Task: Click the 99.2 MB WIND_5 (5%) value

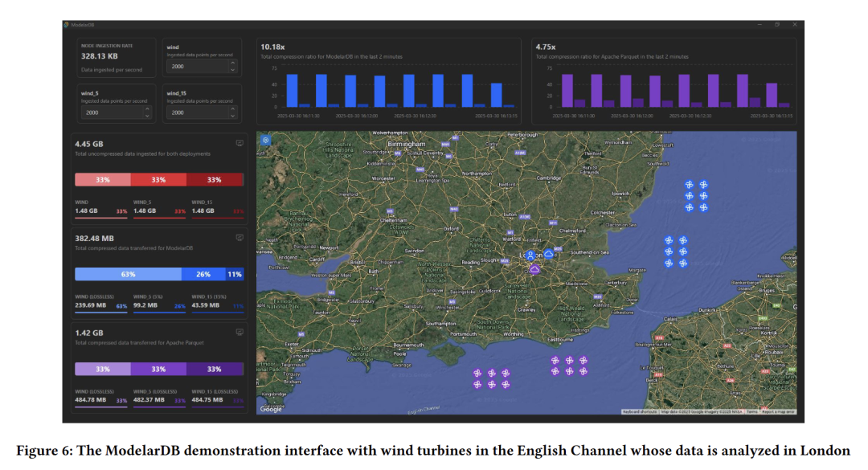Action: coord(145,305)
